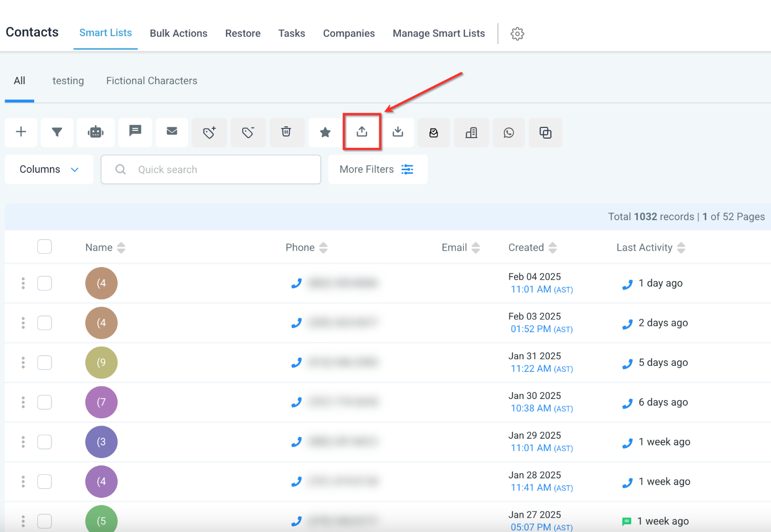Open the contacts settings gear icon
This screenshot has height=532, width=771.
coord(517,34)
